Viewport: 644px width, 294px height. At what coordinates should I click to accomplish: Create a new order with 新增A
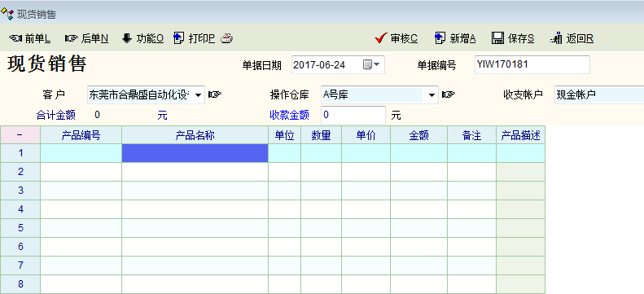pos(455,38)
